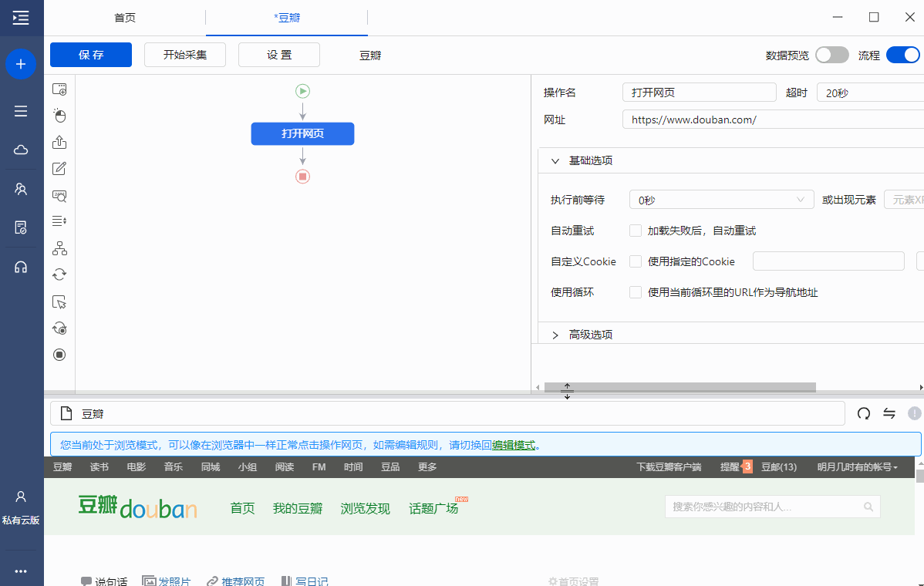Click the 或出现元素 XPath field
The width and height of the screenshot is (924, 586).
pyautogui.click(x=904, y=200)
